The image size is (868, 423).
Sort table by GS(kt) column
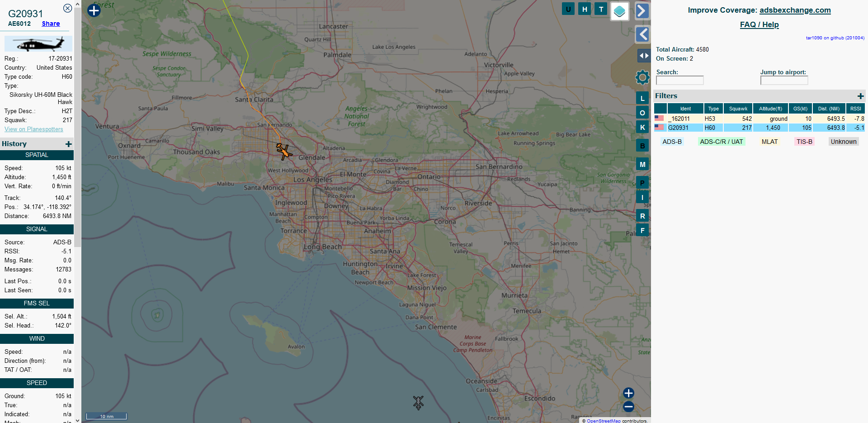[800, 109]
